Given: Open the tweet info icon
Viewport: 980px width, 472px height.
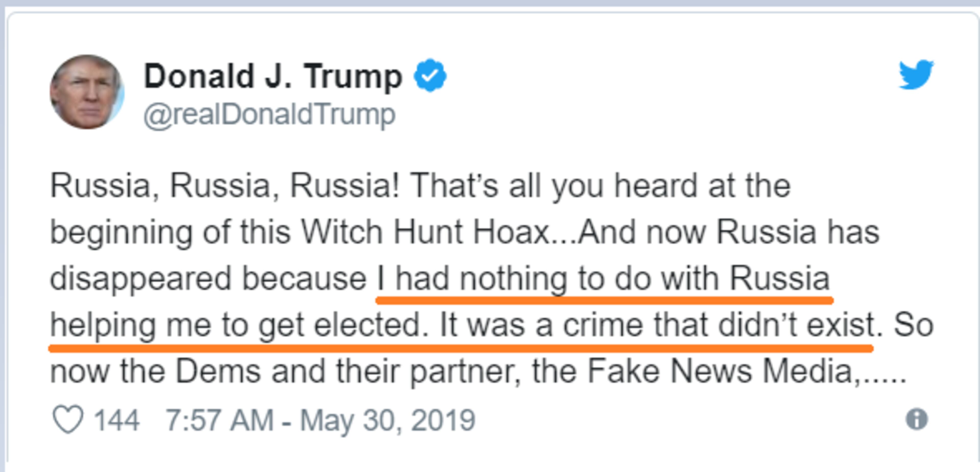Looking at the screenshot, I should (917, 419).
